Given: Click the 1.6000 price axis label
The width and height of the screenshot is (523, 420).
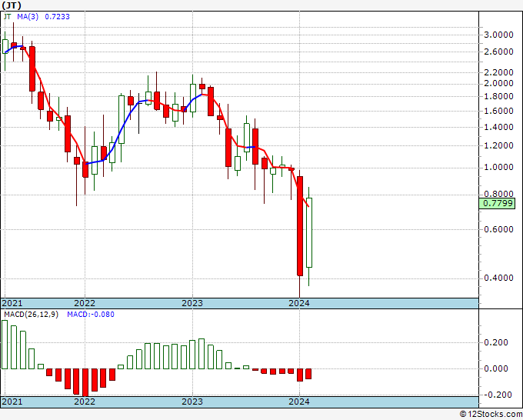Looking at the screenshot, I should tap(498, 111).
